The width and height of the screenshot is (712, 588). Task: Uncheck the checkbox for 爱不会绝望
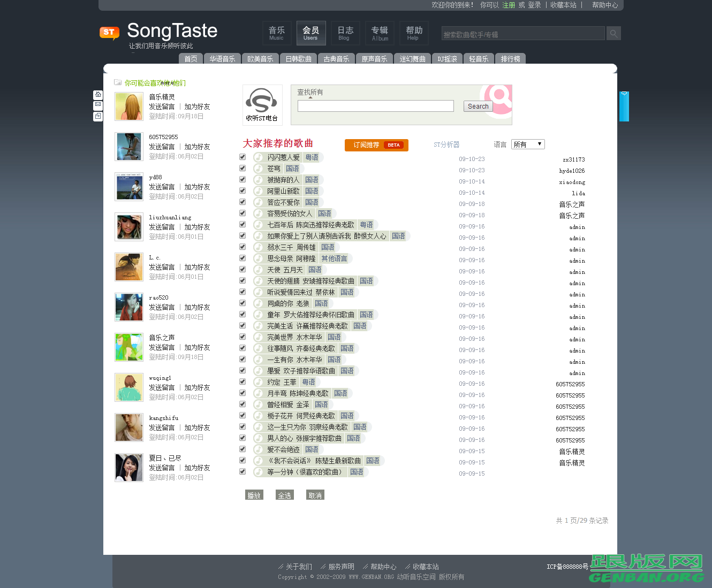(x=243, y=449)
